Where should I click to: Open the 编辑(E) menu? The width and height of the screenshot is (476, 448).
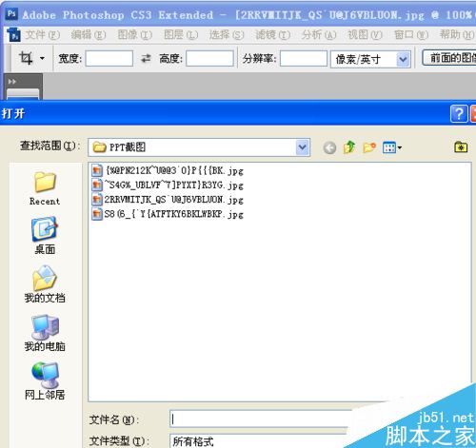[89, 34]
